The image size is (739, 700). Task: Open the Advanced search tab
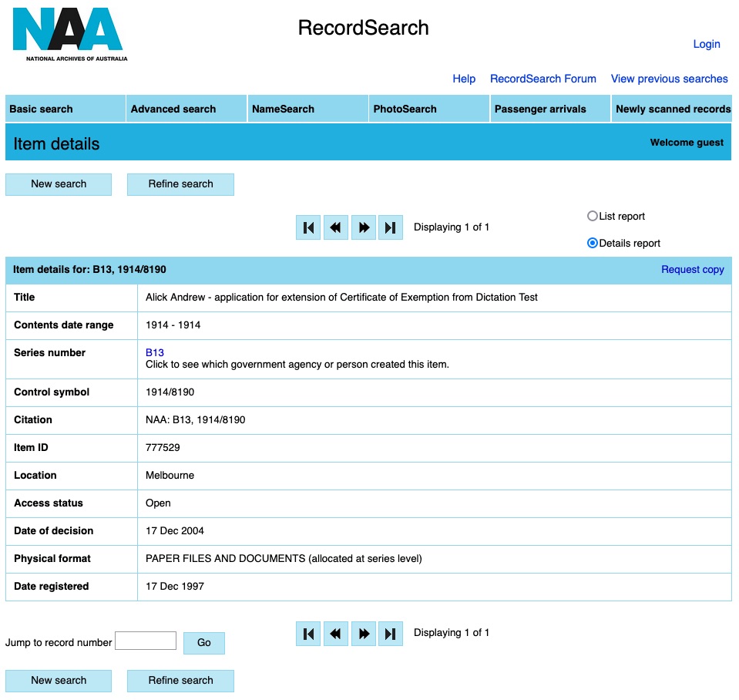186,109
